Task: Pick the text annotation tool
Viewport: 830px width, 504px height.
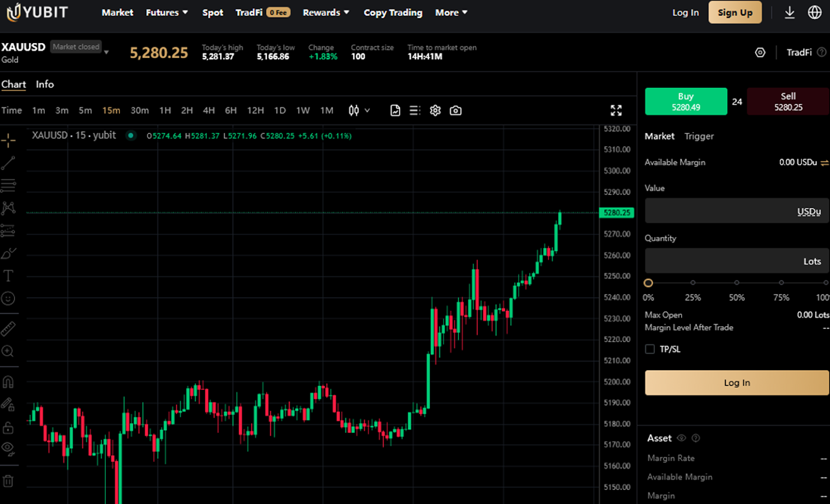Action: tap(8, 276)
